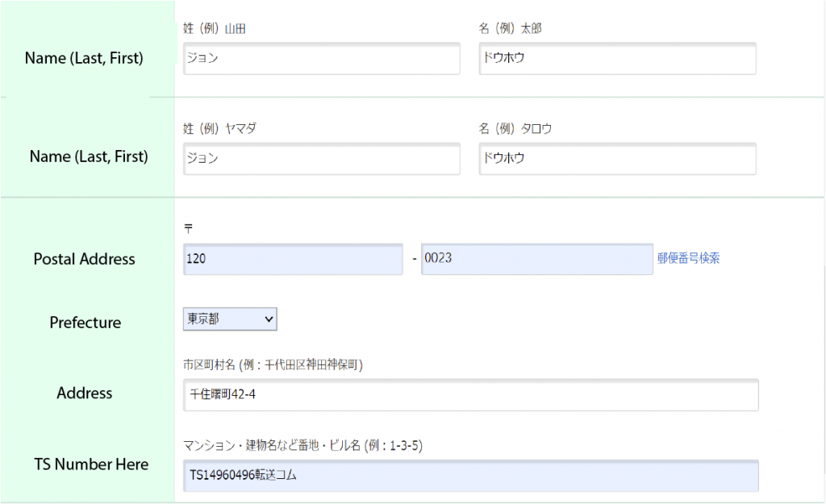Click the kanji last name field under 姓（例）山田
Screen dimensions: 826x504
coord(321,59)
